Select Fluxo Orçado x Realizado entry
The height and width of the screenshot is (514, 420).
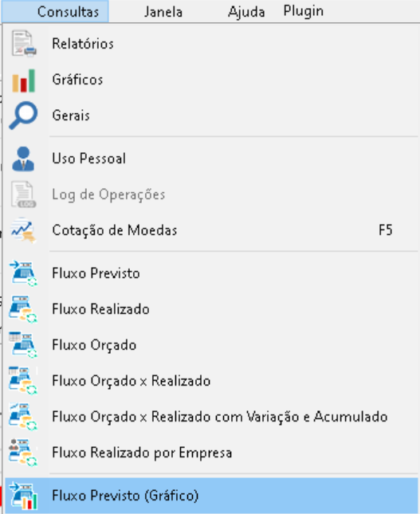[x=211, y=381]
